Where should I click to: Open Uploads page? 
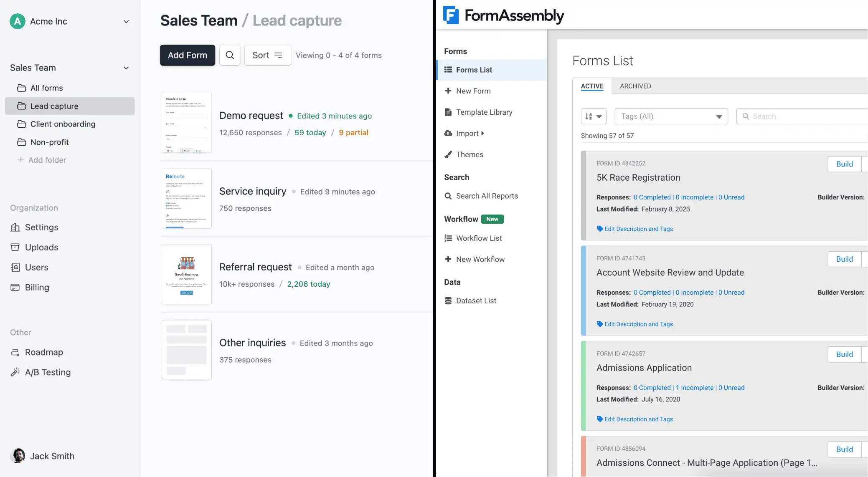[x=34, y=247]
